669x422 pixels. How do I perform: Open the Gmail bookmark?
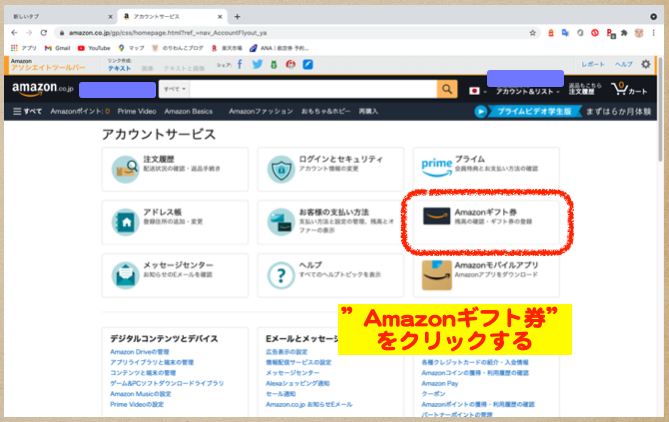pos(57,48)
